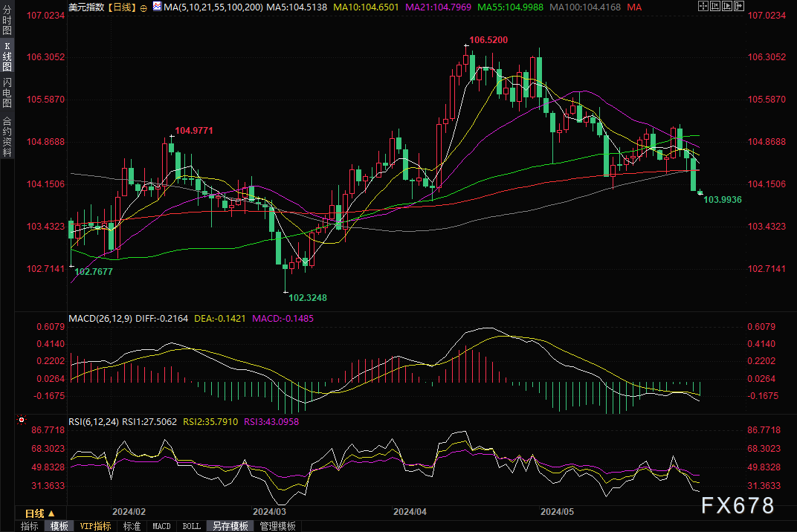Apply the 标准 template
Image resolution: width=797 pixels, height=532 pixels.
pos(132,526)
